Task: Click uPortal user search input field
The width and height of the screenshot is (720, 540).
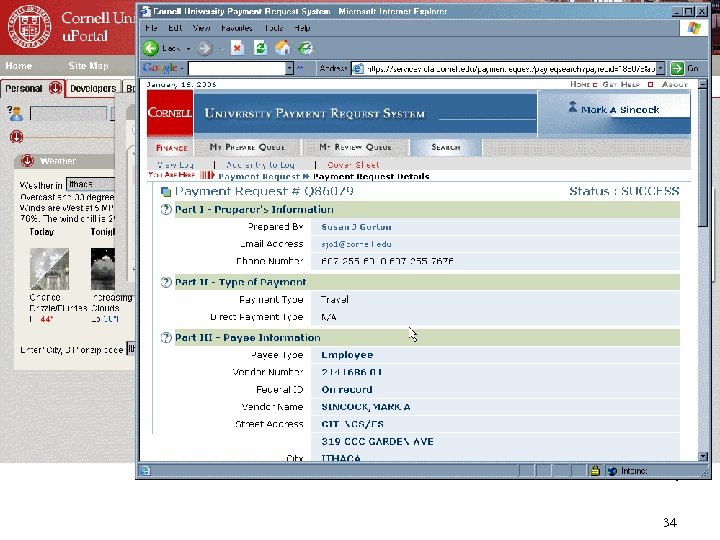Action: [68, 113]
